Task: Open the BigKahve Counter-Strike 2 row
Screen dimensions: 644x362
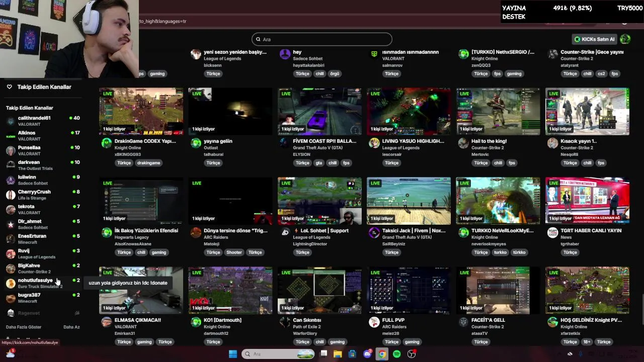Action: 43,268
